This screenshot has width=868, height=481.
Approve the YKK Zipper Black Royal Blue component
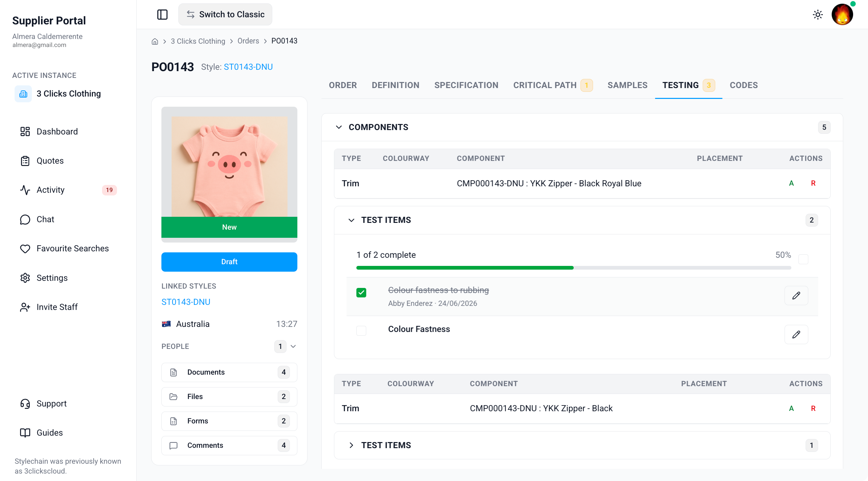coord(791,183)
